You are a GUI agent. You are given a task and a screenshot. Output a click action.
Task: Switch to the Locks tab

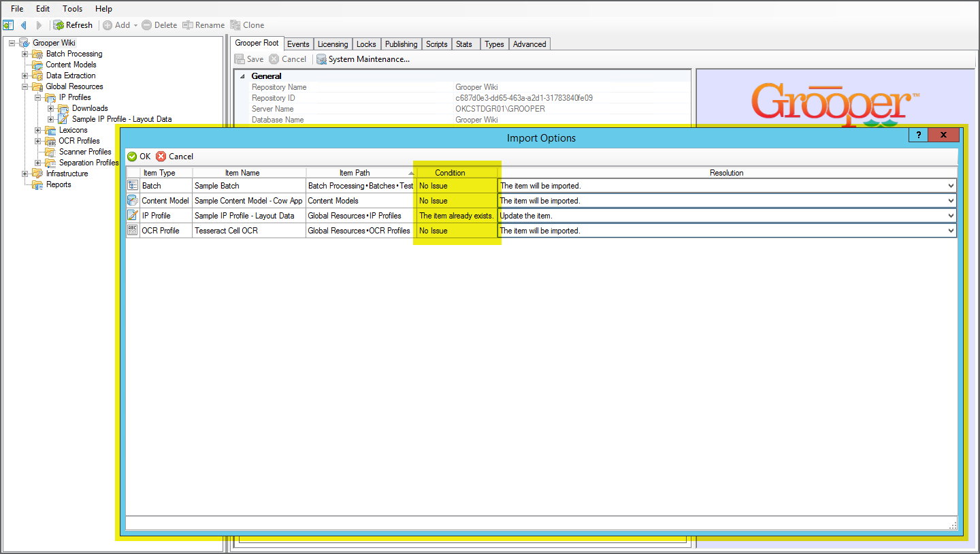click(x=366, y=44)
